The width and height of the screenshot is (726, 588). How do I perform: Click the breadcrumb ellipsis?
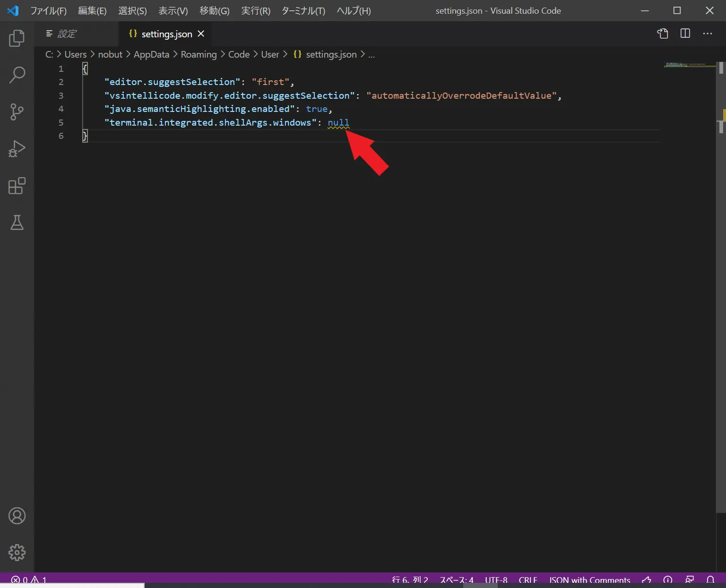372,54
